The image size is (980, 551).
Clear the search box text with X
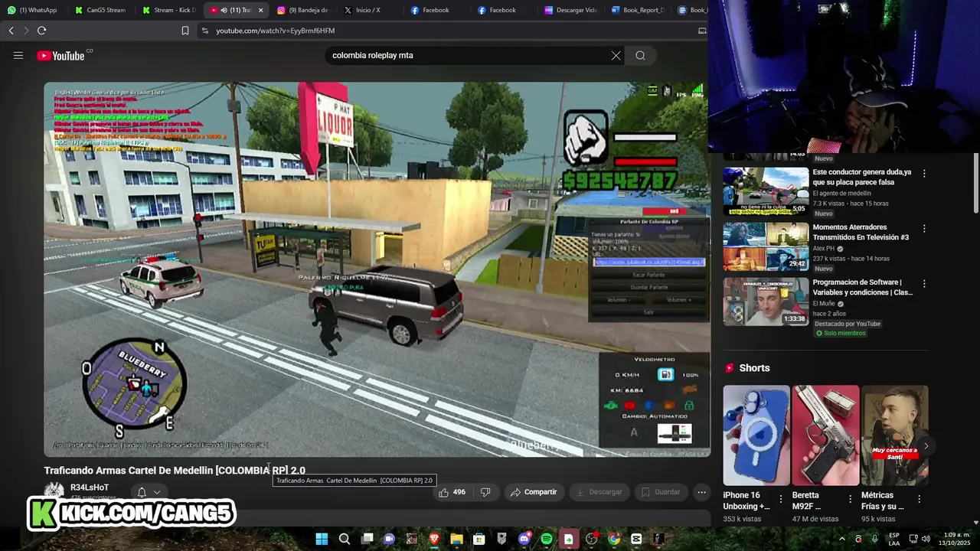click(x=616, y=55)
